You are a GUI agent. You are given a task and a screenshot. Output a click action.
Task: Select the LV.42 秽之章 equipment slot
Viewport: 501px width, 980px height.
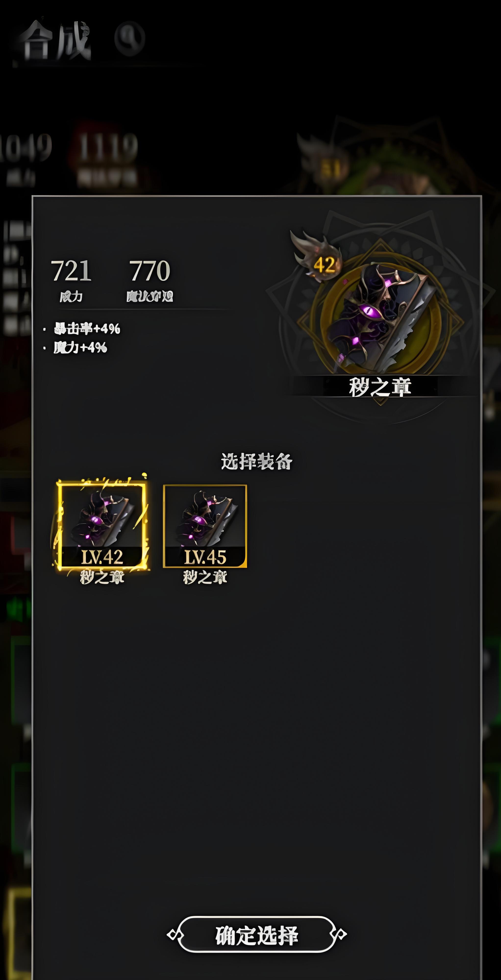(102, 526)
